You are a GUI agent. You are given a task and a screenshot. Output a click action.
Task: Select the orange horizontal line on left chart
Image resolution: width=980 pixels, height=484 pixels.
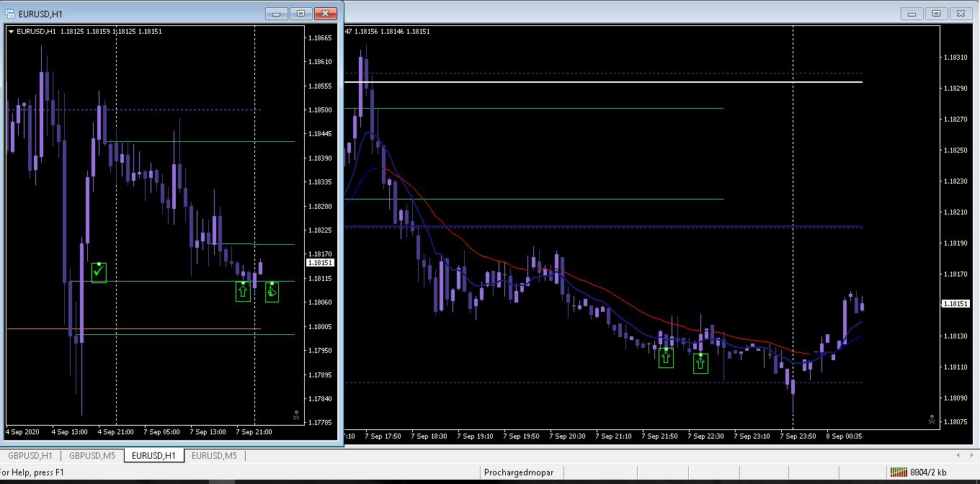click(x=133, y=329)
